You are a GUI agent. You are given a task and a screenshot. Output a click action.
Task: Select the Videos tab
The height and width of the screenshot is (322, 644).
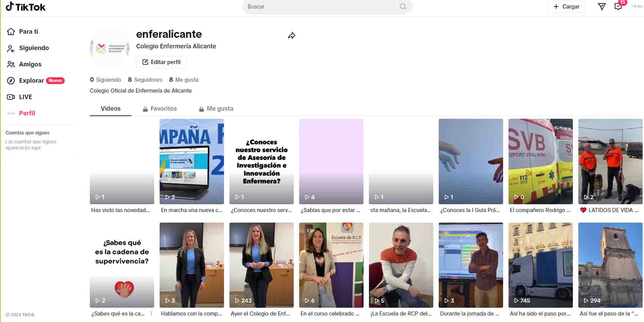[111, 109]
